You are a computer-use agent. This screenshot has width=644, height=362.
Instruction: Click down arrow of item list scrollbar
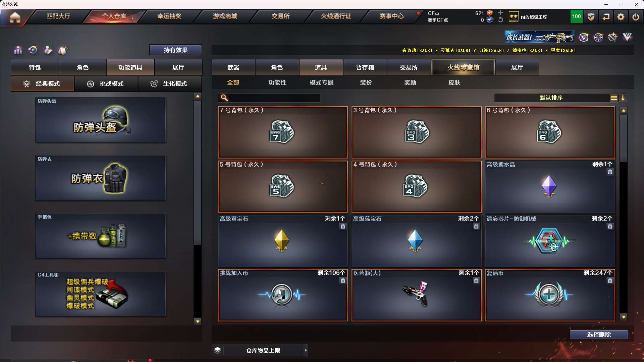[x=624, y=317]
